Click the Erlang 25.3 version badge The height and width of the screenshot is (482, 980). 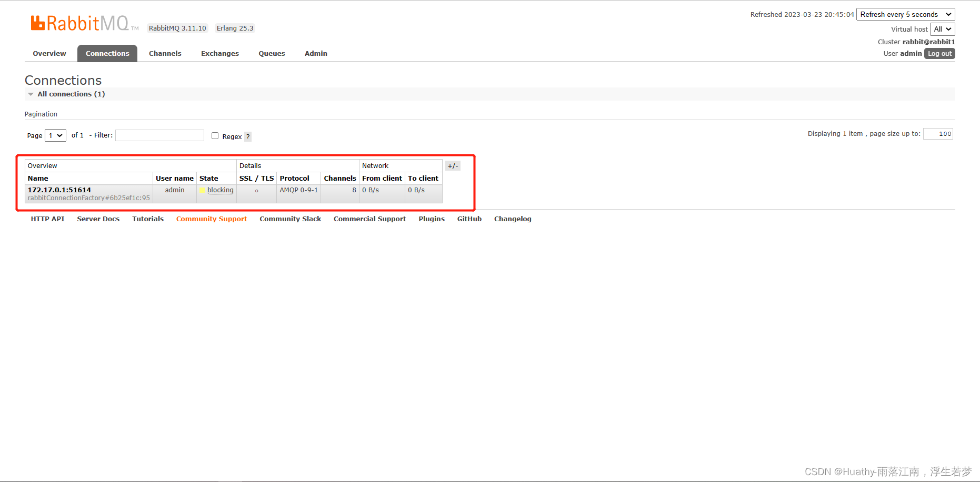coord(235,28)
